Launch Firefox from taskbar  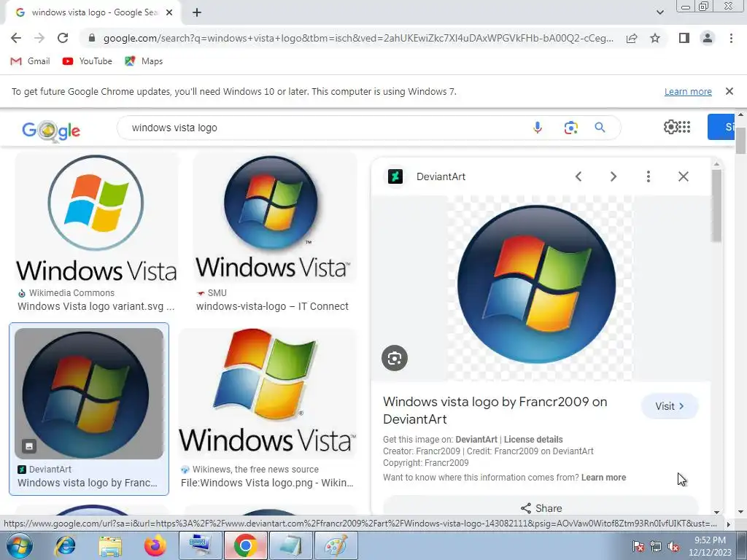click(155, 545)
